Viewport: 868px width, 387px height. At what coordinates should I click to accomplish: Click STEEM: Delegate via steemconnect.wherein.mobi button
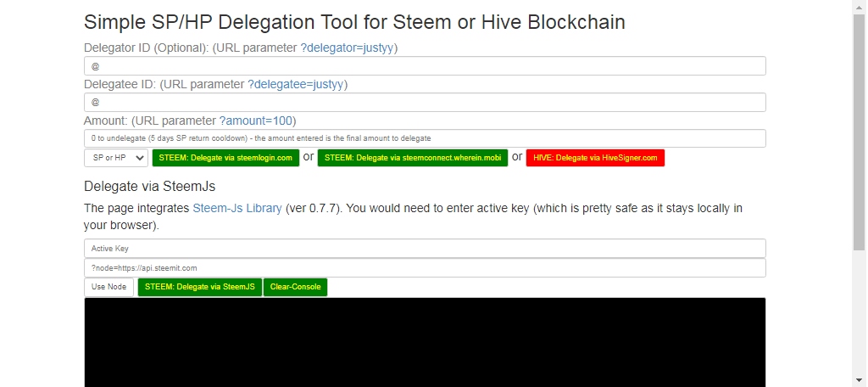click(x=413, y=158)
